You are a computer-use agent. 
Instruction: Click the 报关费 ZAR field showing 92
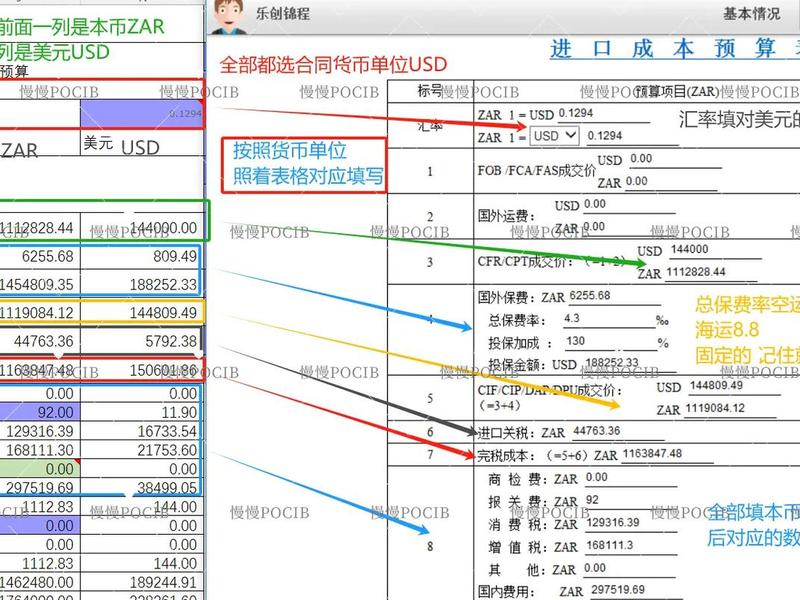pyautogui.click(x=631, y=501)
